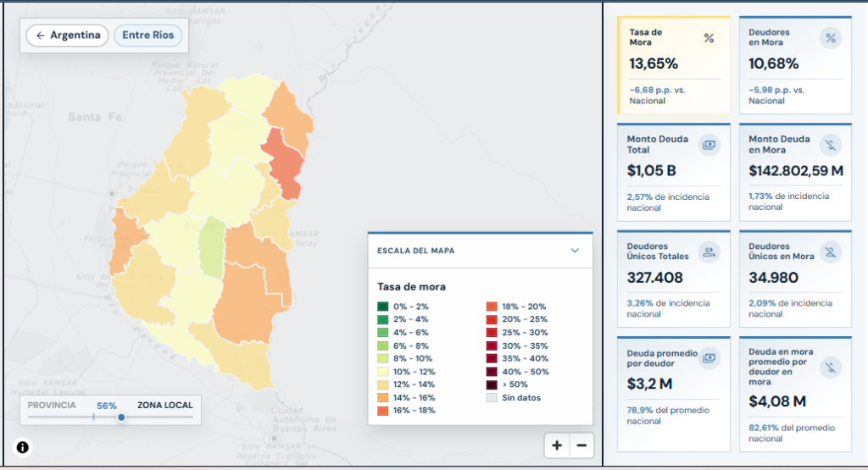Click 82,61% del promedio nacional text
The width and height of the screenshot is (868, 470).
792,433
